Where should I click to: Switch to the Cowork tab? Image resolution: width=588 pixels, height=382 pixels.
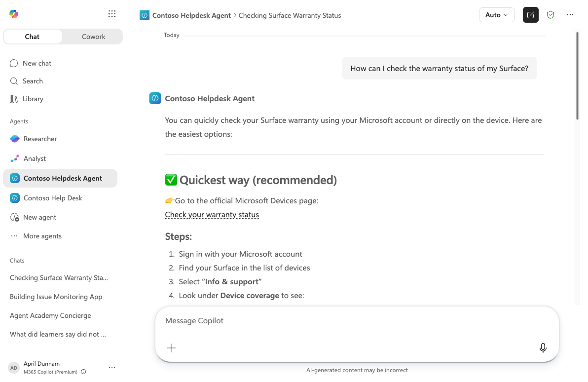[93, 37]
